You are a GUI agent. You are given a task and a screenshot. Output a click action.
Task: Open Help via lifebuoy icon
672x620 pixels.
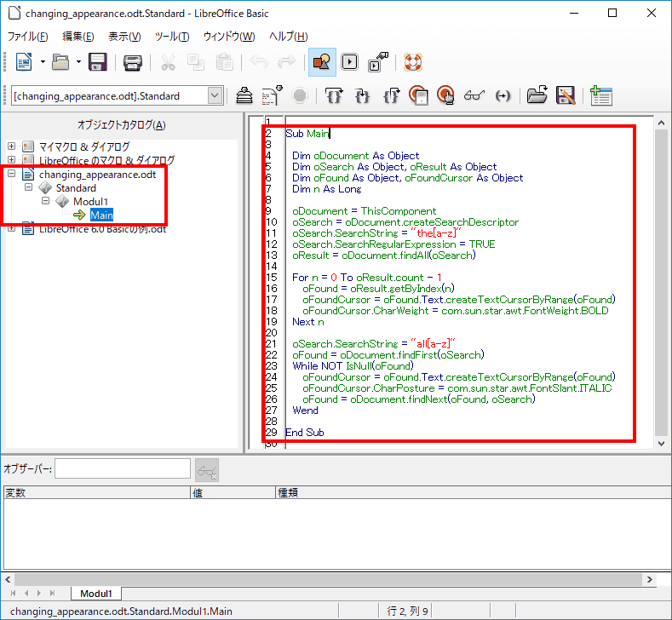(x=413, y=62)
